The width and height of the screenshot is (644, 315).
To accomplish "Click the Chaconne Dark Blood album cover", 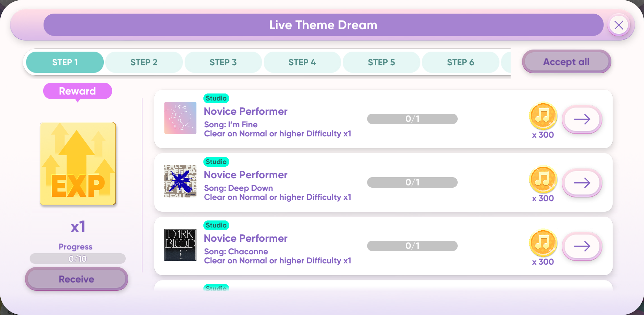I will [x=180, y=245].
